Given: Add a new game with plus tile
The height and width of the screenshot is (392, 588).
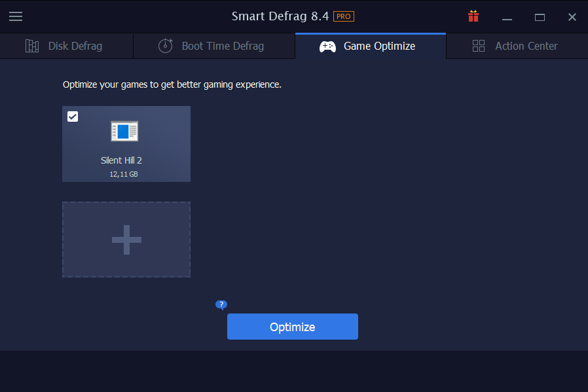Looking at the screenshot, I should click(126, 240).
